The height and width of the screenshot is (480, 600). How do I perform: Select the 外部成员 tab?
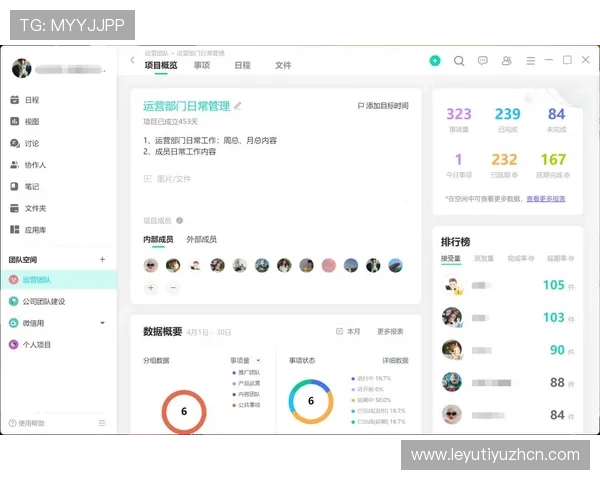coord(201,240)
